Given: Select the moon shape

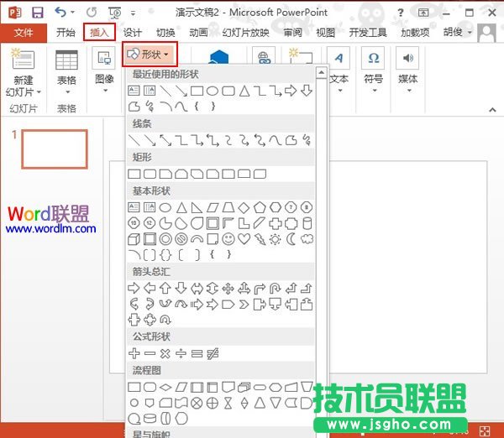Looking at the screenshot, I should [291, 239].
